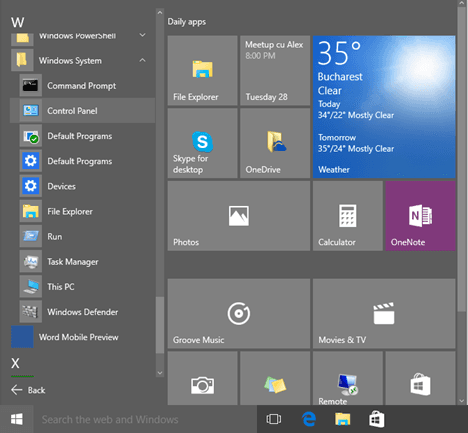Open the OneDrive tile

275,143
